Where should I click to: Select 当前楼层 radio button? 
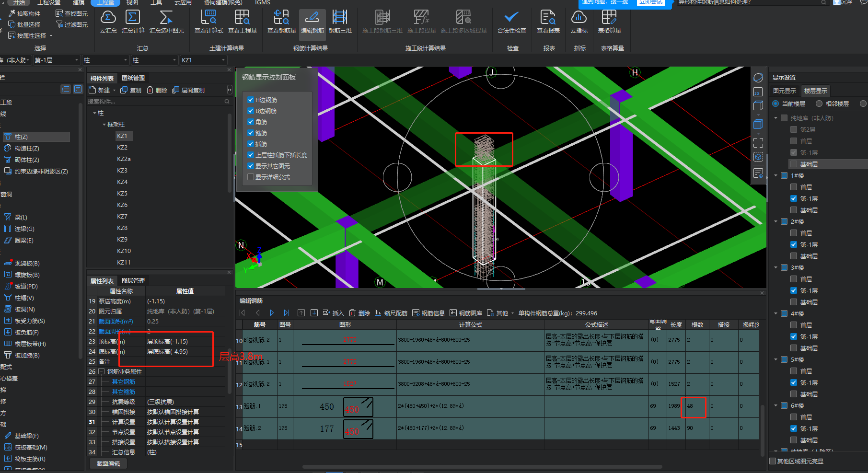[775, 104]
